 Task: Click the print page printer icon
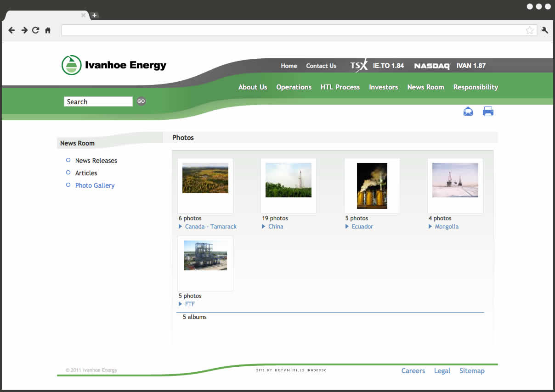coord(488,111)
